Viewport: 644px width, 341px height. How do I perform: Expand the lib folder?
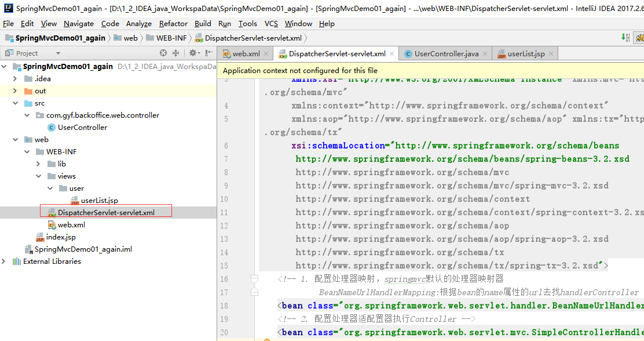point(39,164)
